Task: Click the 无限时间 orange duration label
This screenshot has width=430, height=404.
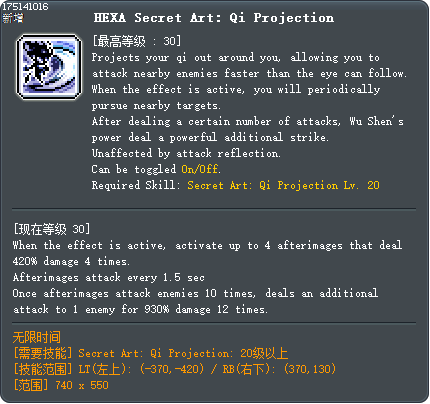Action: pyautogui.click(x=37, y=337)
